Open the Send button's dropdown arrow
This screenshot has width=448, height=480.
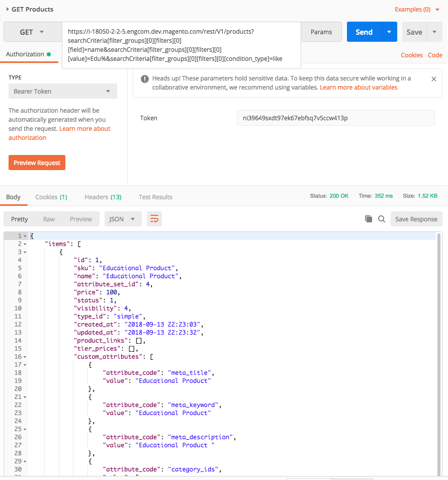coord(388,32)
